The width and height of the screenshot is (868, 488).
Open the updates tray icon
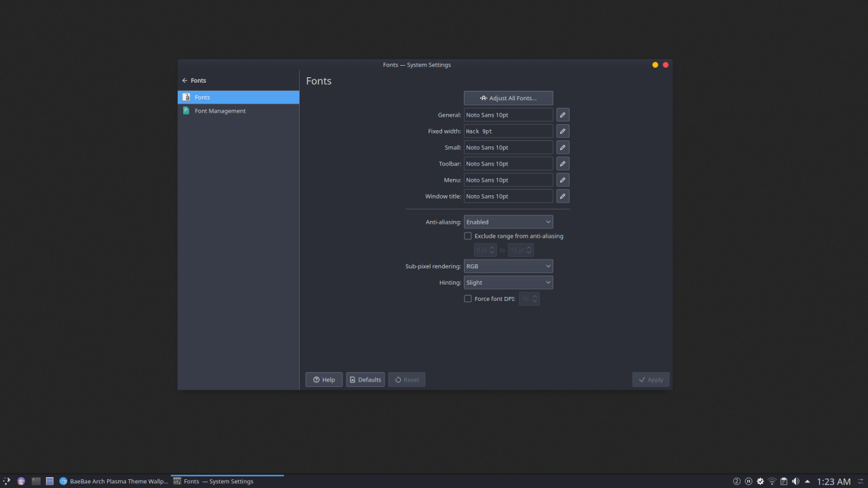(760, 481)
